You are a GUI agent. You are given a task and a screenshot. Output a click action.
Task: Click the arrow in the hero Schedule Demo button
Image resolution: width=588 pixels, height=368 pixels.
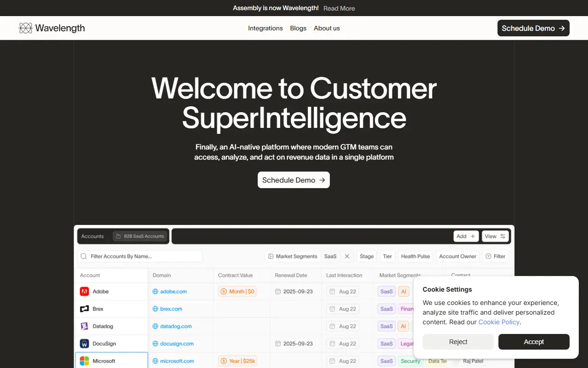(322, 180)
